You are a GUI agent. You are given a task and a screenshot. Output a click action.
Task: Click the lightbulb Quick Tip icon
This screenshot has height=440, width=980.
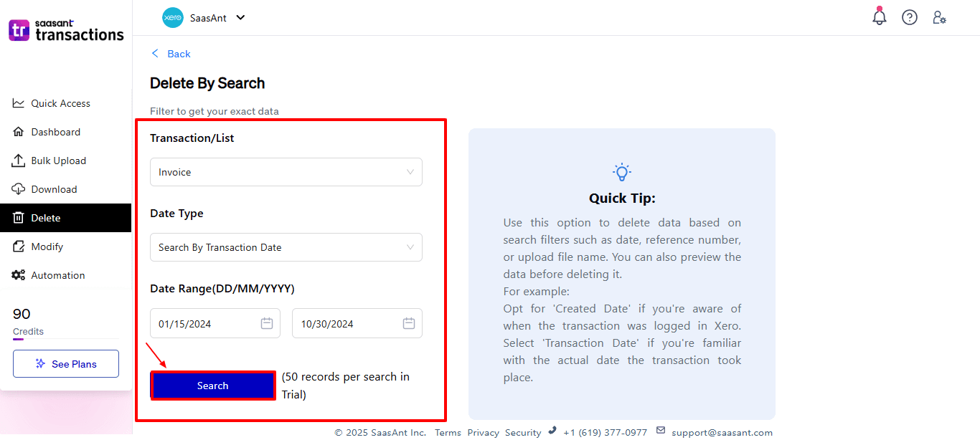621,172
